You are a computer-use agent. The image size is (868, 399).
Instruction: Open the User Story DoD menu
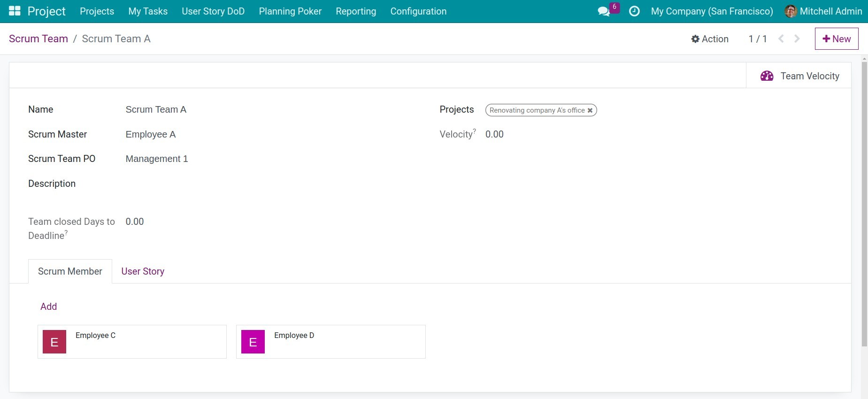click(213, 11)
